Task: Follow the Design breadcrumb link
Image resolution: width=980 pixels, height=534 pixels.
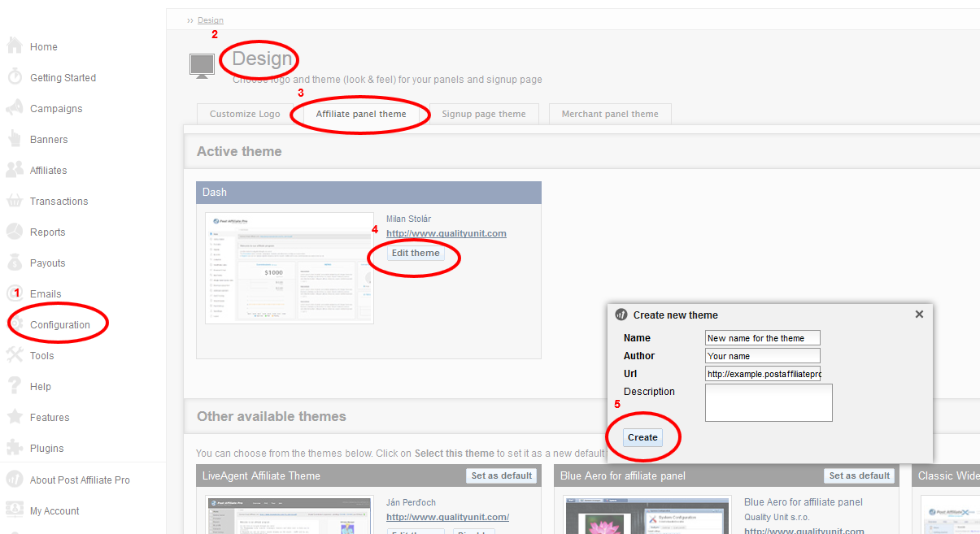Action: (211, 20)
